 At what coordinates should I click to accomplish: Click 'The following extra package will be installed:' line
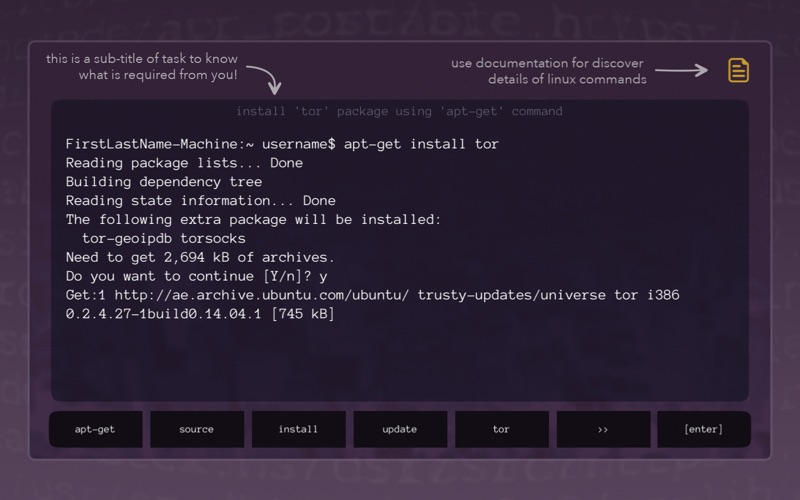254,219
